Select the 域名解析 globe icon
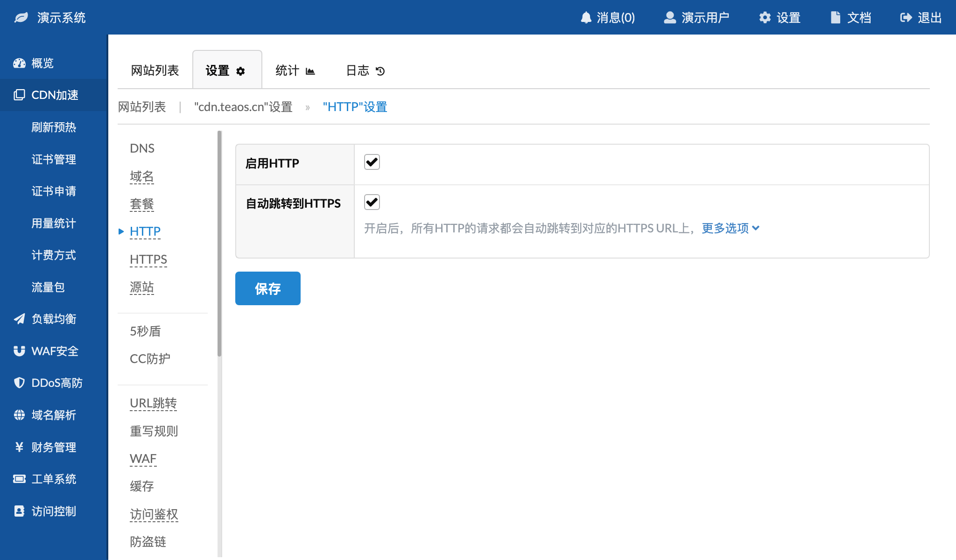 pyautogui.click(x=19, y=415)
